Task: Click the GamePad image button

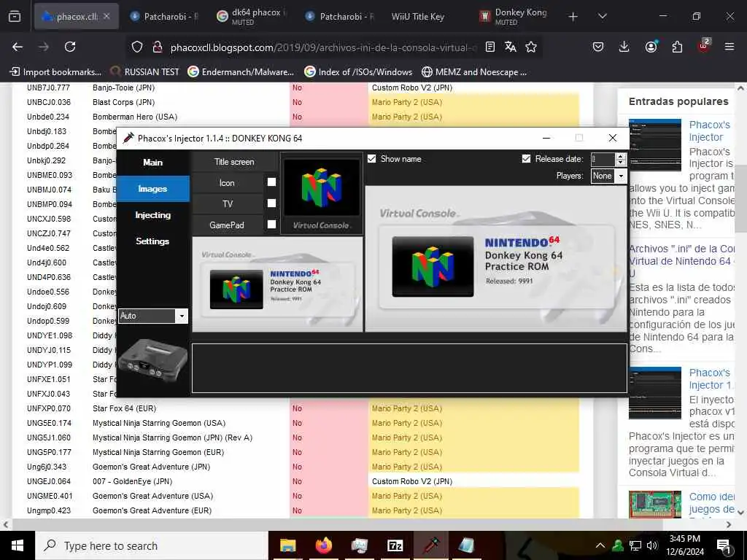Action: 228,225
